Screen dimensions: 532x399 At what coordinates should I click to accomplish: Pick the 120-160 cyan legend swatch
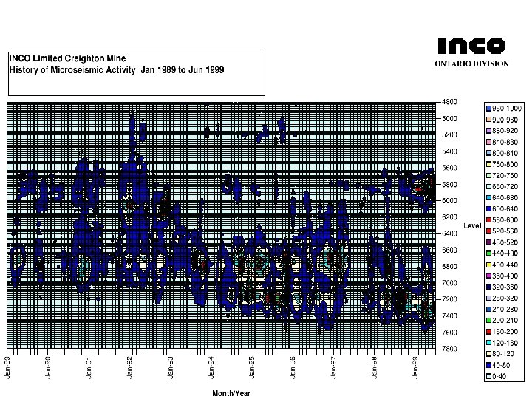pos(488,343)
